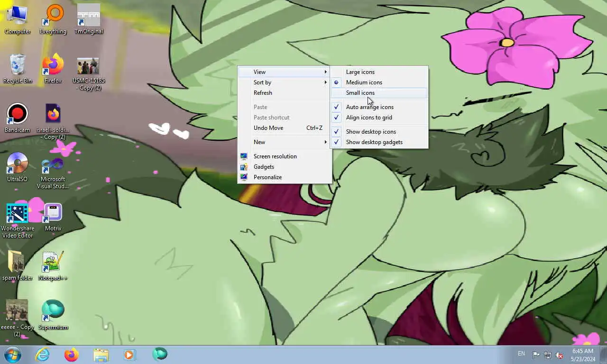Image resolution: width=607 pixels, height=364 pixels.
Task: Select the Everything search shortcut
Action: (x=53, y=19)
